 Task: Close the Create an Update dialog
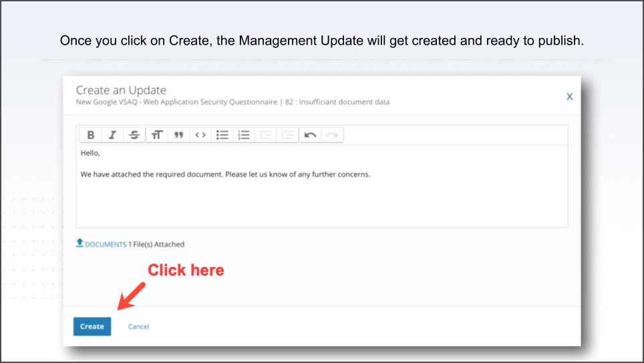(570, 96)
